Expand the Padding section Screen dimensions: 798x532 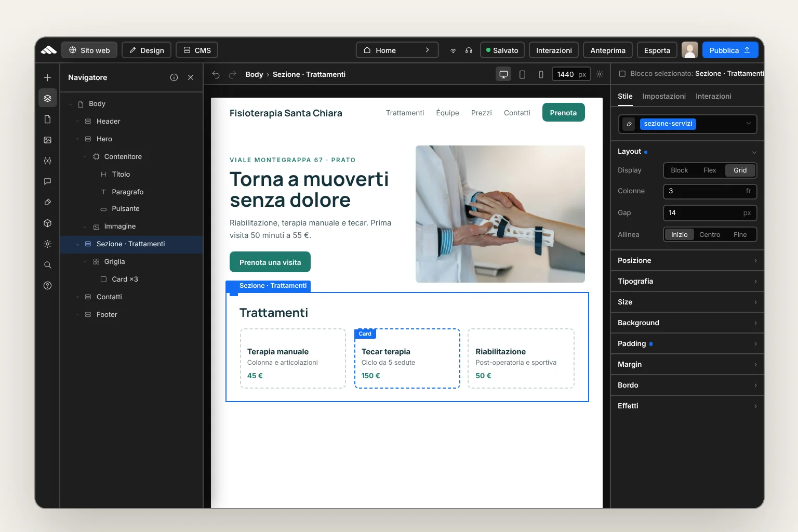point(687,343)
